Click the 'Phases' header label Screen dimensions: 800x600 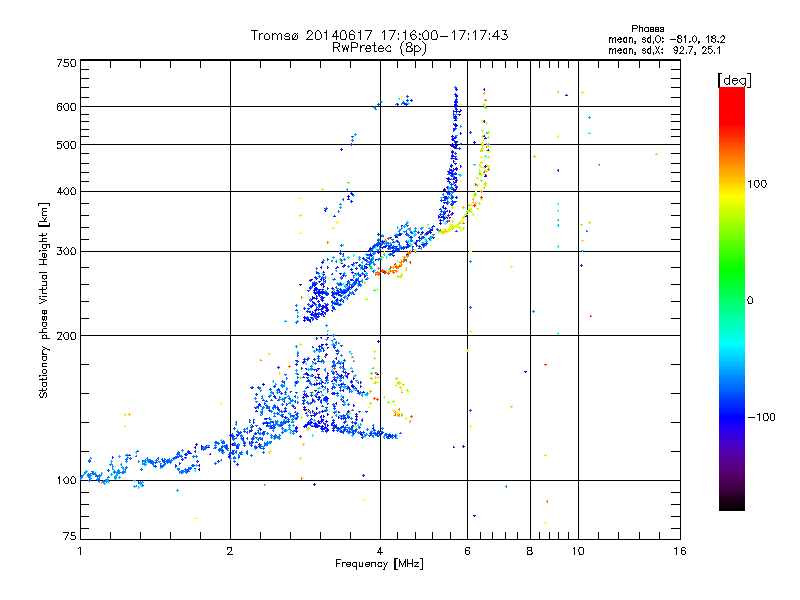point(647,29)
